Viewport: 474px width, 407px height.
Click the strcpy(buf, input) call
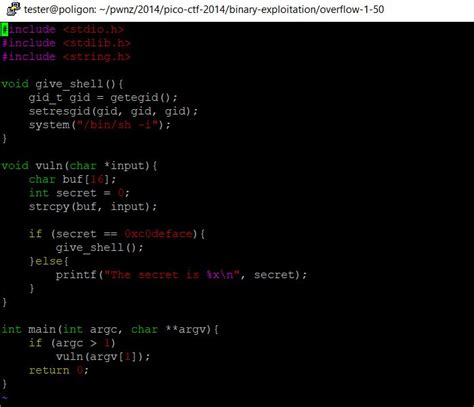(x=92, y=207)
